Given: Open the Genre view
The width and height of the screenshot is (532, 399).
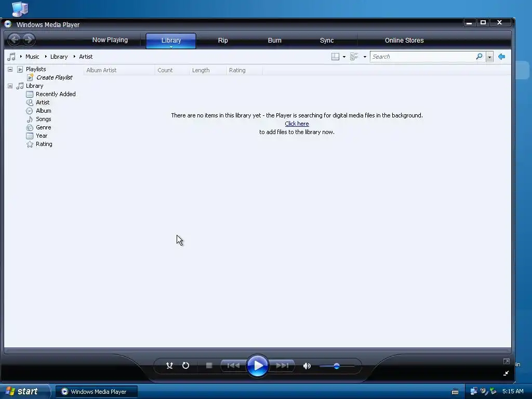Looking at the screenshot, I should coord(44,127).
